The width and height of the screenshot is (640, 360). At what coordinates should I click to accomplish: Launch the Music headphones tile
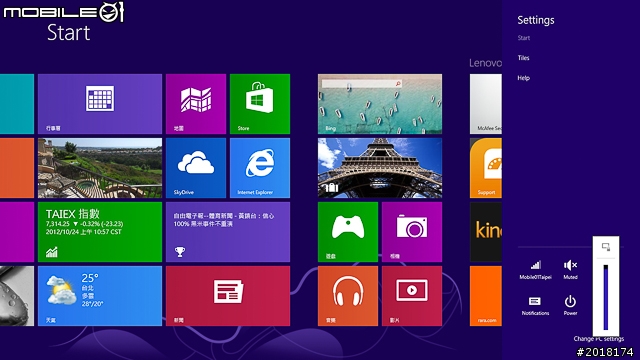click(348, 296)
